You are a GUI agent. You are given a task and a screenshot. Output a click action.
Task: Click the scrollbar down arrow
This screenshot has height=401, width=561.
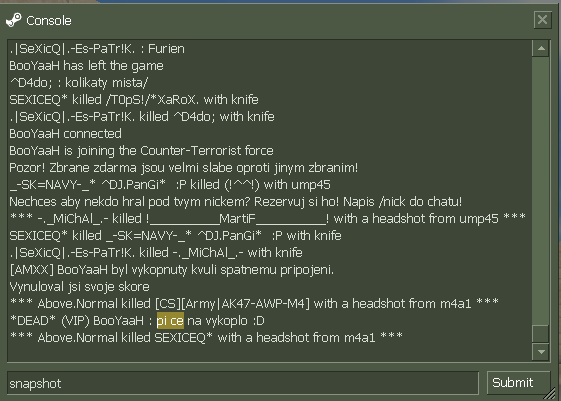541,352
